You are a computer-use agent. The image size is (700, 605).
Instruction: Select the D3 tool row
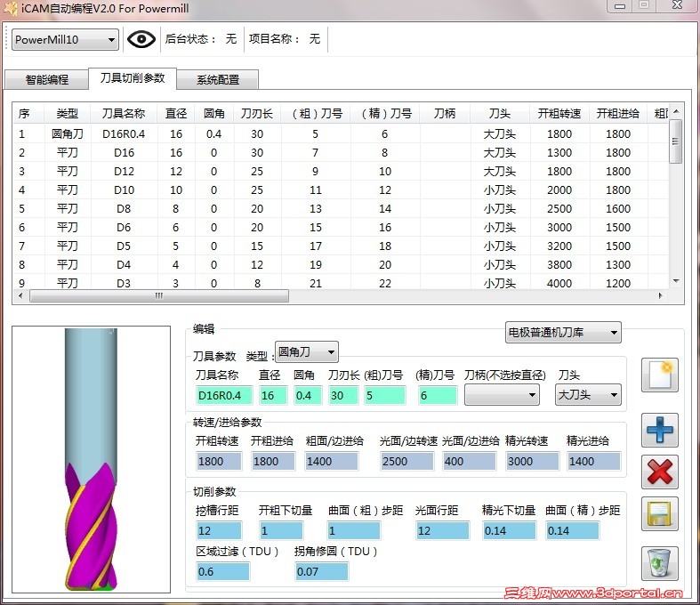[x=340, y=283]
